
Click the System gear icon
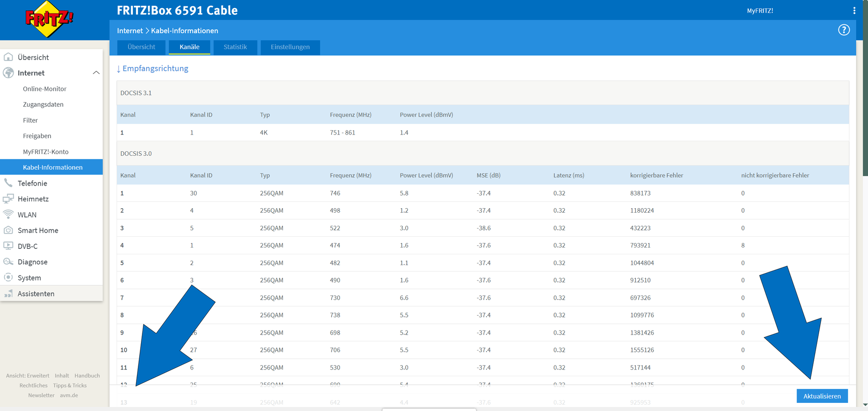point(8,278)
